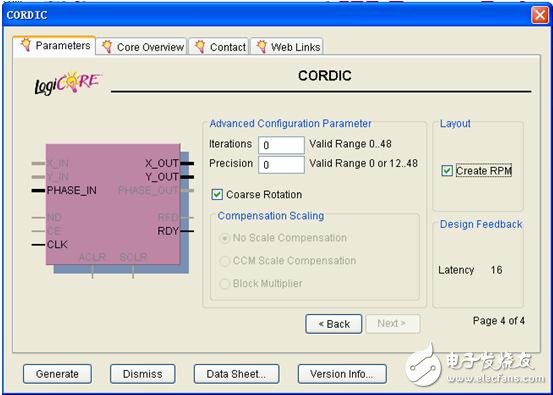The width and height of the screenshot is (553, 395).
Task: Click the lightbulb icon on Core Overview tab
Action: tap(107, 47)
